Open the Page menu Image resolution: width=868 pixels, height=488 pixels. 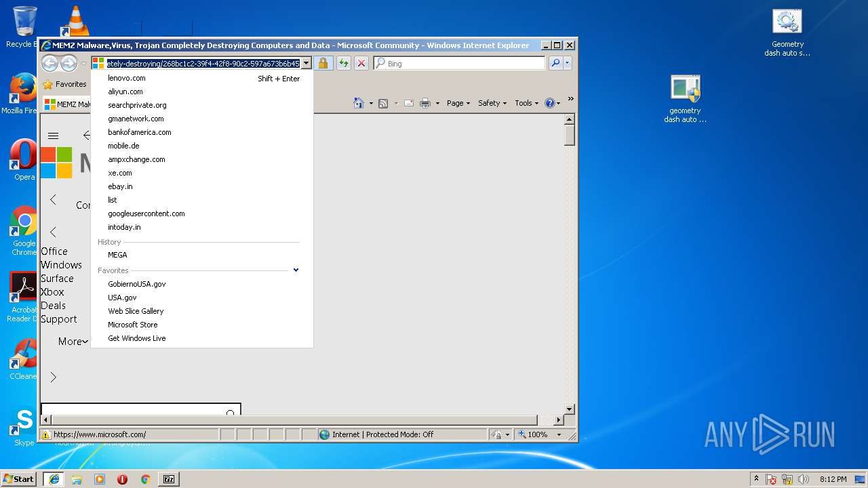458,103
